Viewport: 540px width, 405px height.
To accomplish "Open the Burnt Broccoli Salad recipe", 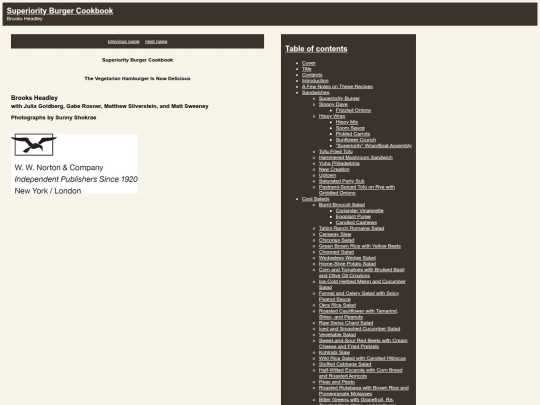I will point(342,205).
